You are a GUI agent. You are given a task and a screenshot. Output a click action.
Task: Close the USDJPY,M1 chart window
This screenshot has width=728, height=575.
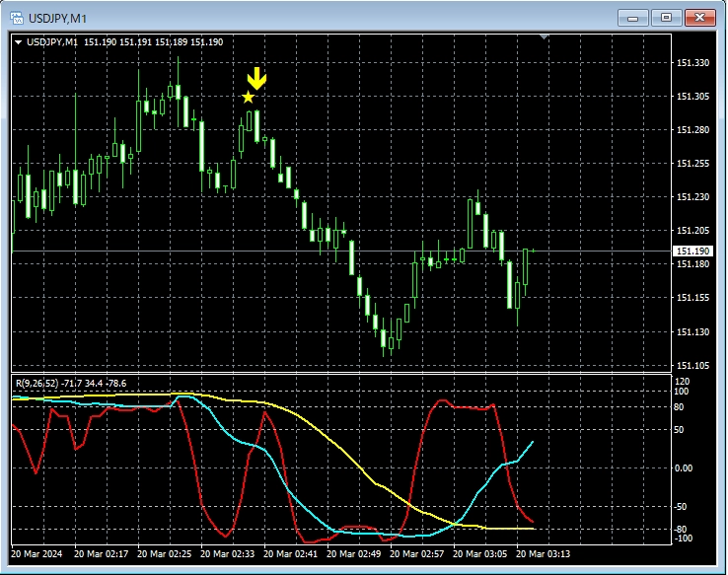701,18
